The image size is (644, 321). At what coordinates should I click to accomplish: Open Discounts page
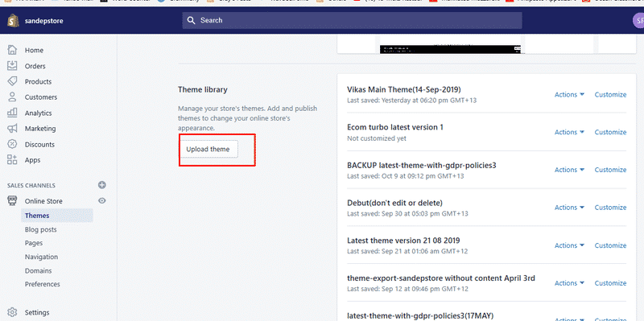coord(39,145)
